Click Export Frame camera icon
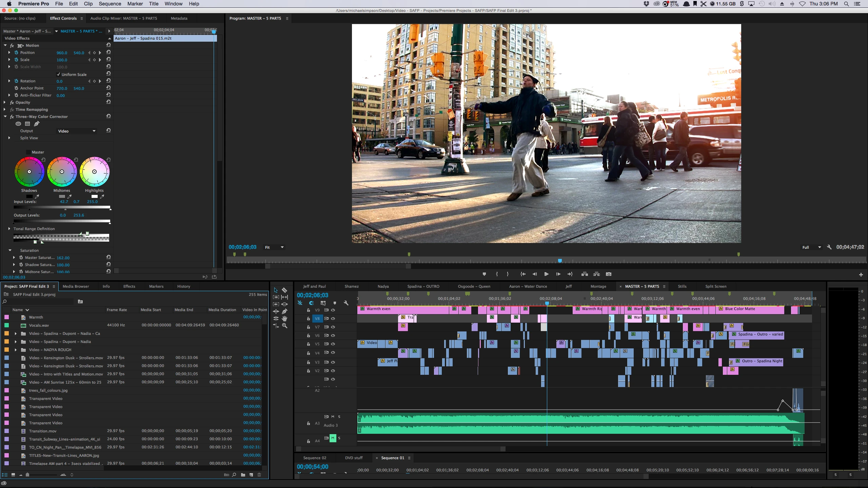 [609, 274]
